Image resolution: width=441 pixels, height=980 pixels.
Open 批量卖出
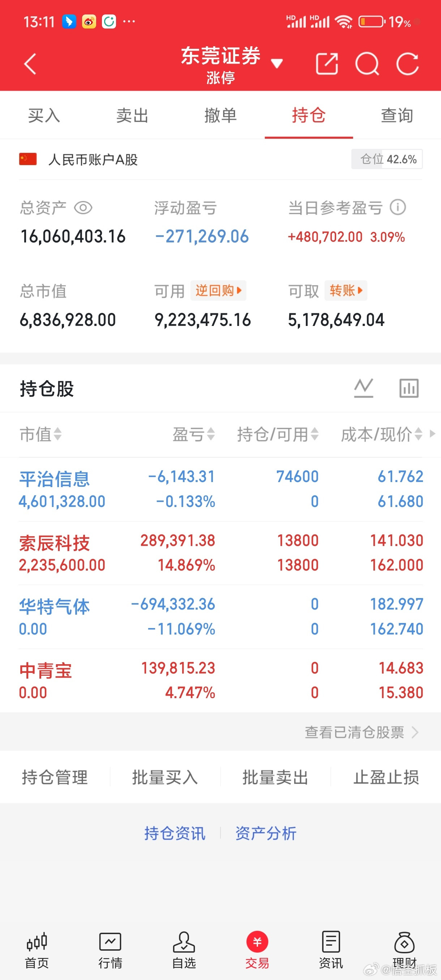tap(275, 777)
